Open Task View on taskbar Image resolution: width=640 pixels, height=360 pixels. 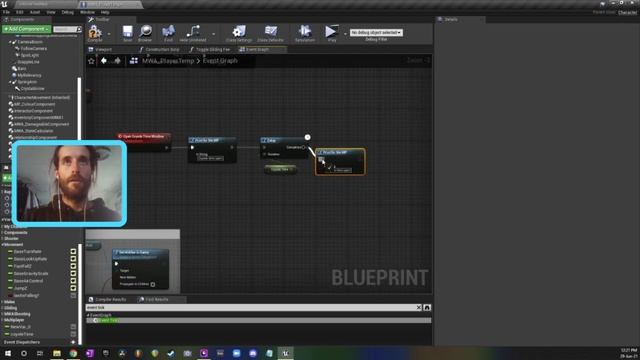40,353
